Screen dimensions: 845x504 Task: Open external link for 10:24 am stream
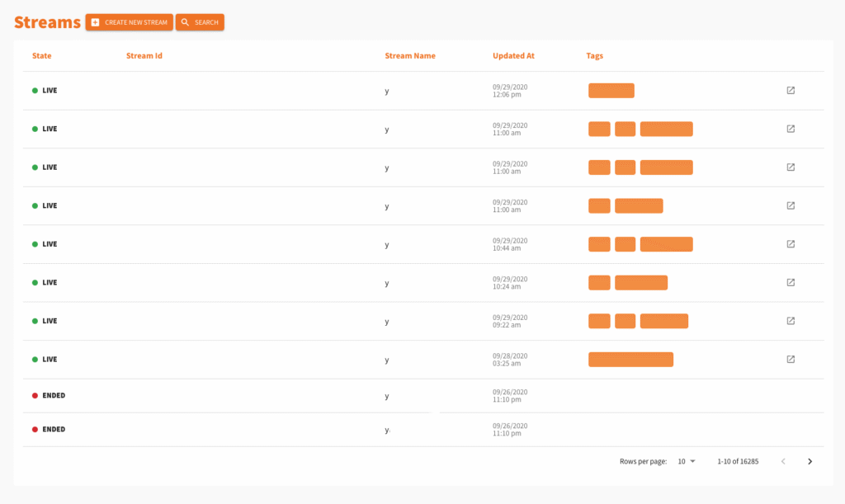[x=790, y=283]
